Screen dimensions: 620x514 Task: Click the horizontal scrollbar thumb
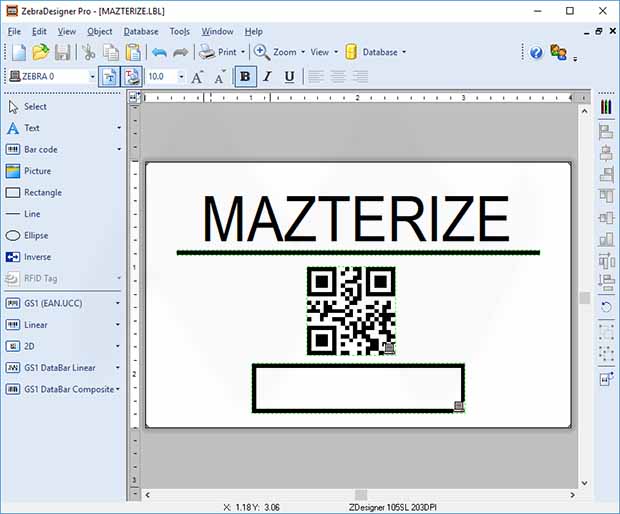tap(361, 495)
